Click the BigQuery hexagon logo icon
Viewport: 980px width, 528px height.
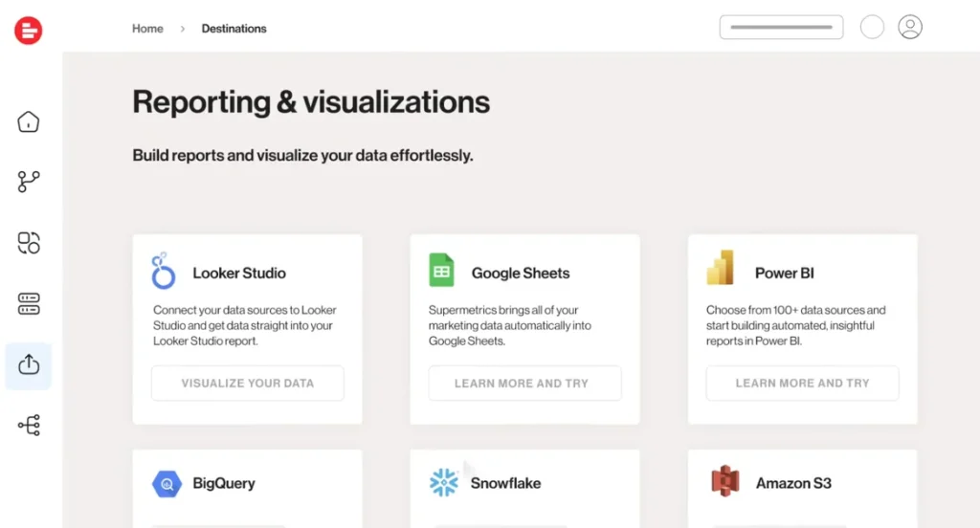[x=167, y=484]
